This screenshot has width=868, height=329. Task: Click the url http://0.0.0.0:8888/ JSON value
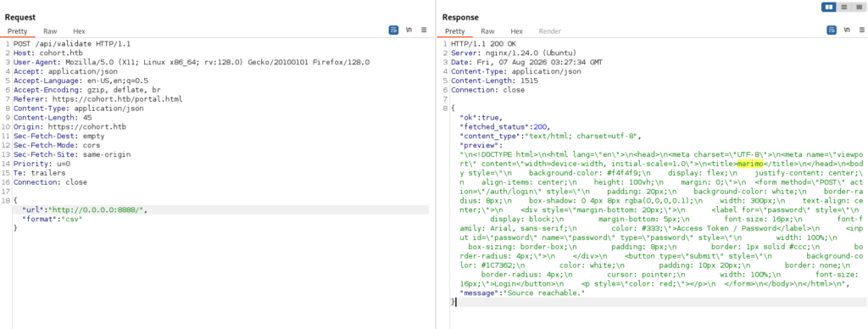pos(97,210)
